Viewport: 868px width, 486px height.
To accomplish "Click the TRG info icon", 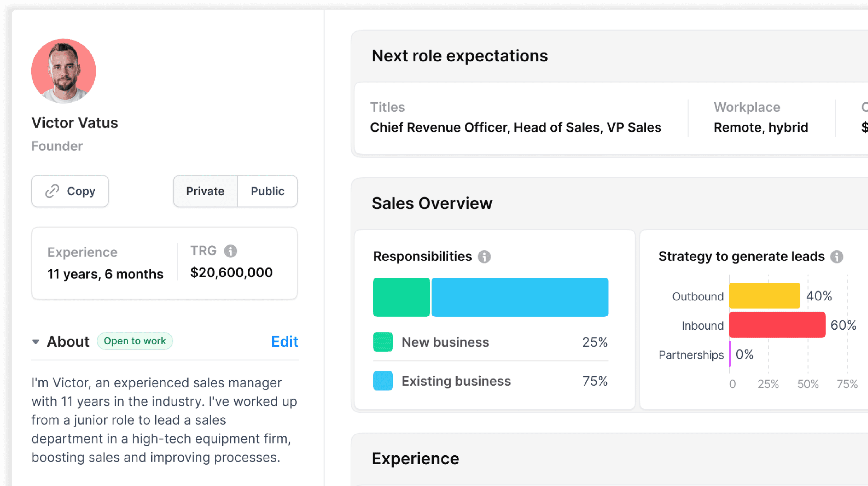I will (x=231, y=251).
